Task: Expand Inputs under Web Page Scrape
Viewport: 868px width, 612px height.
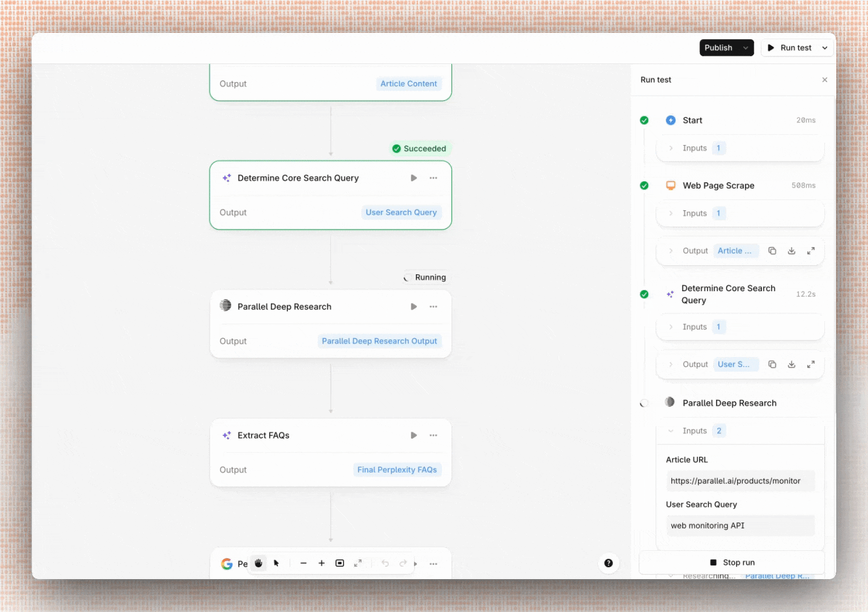Action: point(671,213)
